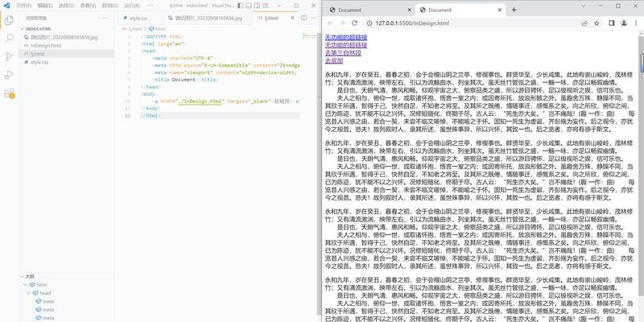Go forward in Chrome
This screenshot has height=322, width=644.
click(343, 23)
